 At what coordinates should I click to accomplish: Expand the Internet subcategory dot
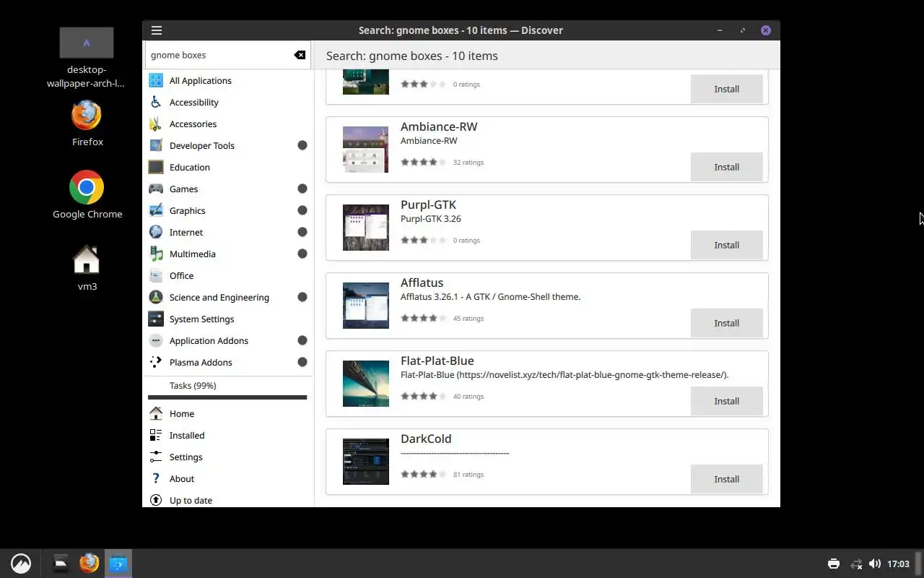pyautogui.click(x=302, y=232)
